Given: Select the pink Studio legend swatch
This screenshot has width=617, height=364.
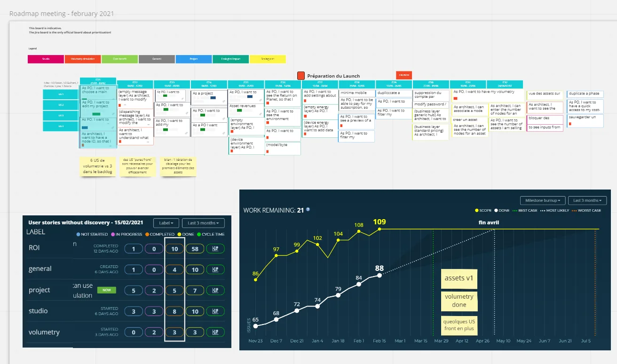Looking at the screenshot, I should point(46,59).
